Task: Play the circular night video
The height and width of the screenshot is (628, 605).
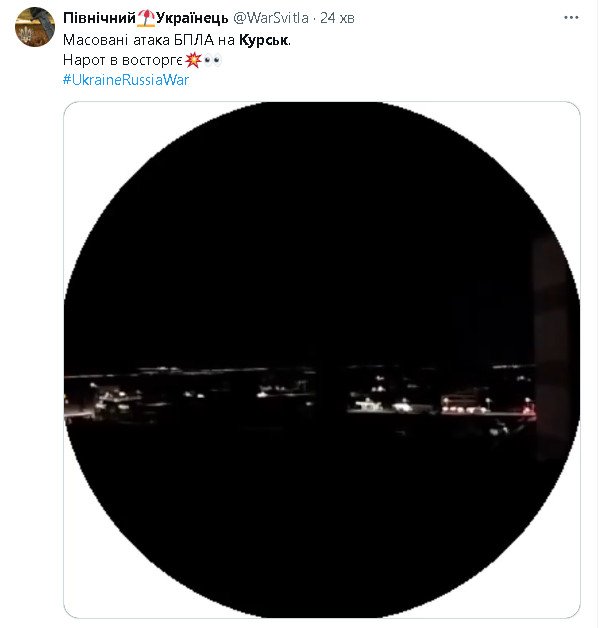Action: click(321, 360)
